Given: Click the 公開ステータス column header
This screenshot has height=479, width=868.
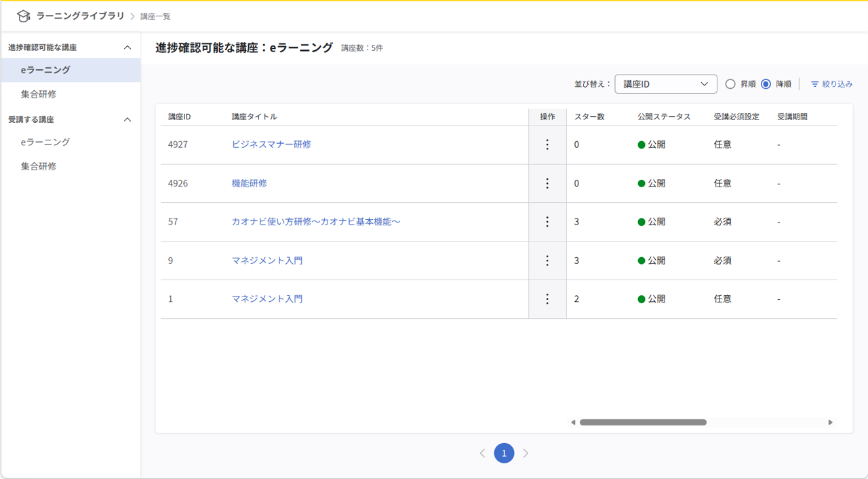Looking at the screenshot, I should pos(664,117).
